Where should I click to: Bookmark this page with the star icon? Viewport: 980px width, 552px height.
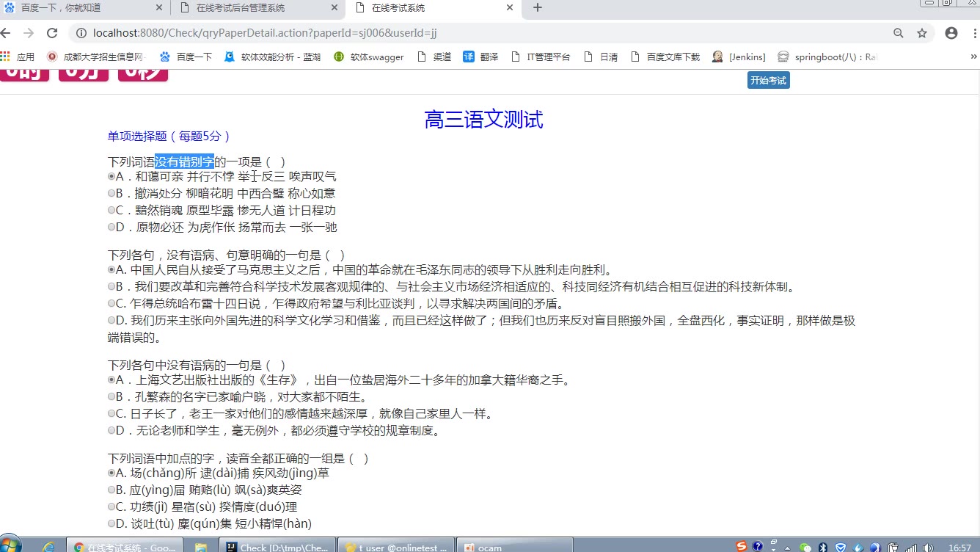pyautogui.click(x=922, y=33)
